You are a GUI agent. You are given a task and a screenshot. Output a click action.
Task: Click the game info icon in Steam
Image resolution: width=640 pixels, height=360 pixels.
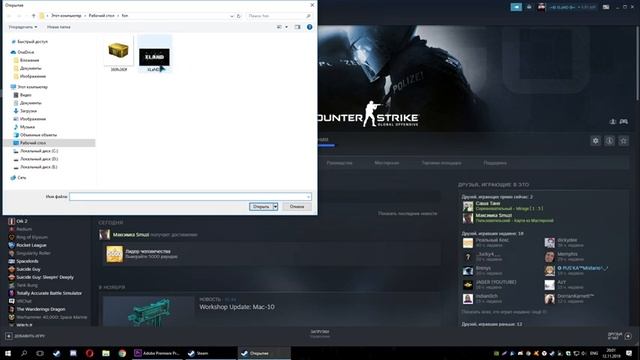(609, 141)
